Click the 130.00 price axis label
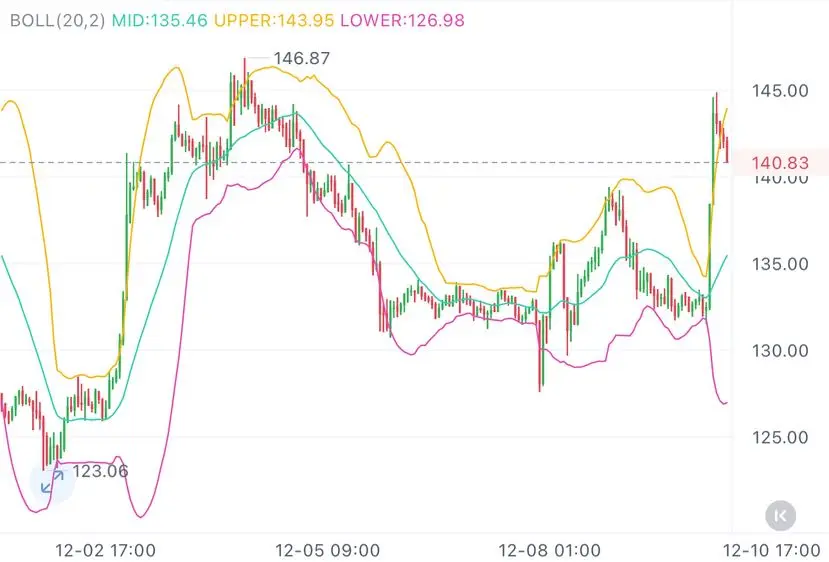The image size is (829, 562). [780, 351]
